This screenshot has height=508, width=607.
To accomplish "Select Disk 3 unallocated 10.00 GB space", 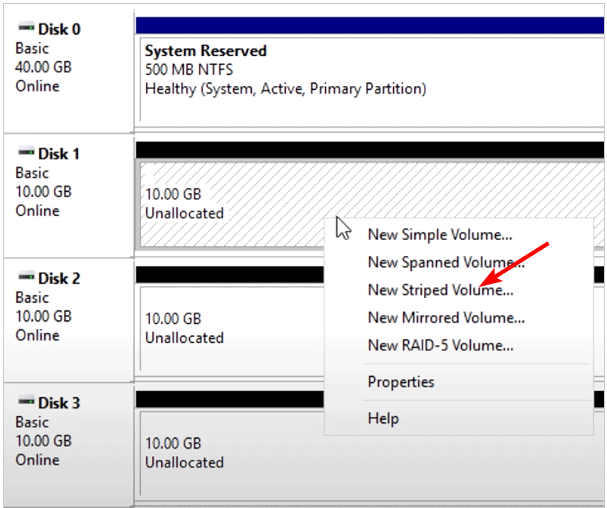I will (371, 454).
